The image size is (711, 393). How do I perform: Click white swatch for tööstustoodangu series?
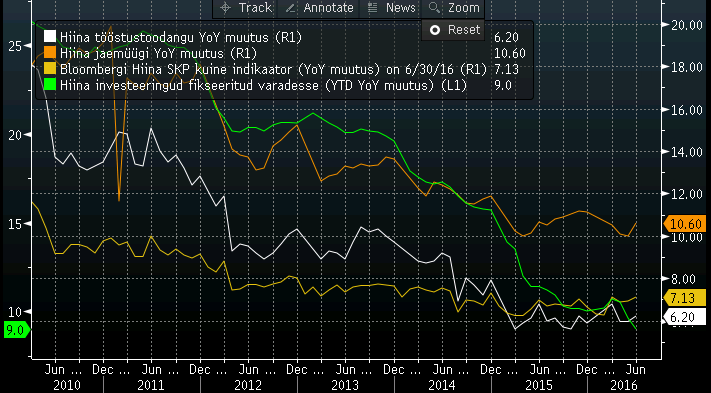(x=50, y=37)
